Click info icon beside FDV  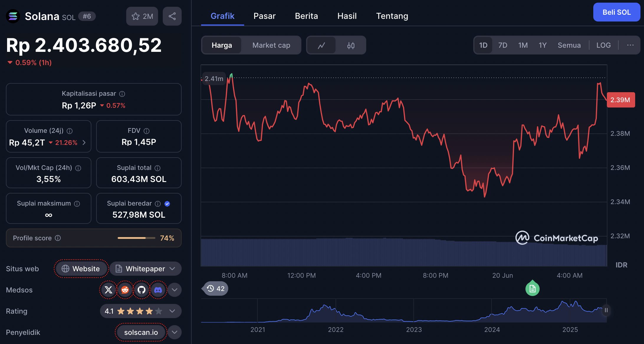(x=147, y=131)
